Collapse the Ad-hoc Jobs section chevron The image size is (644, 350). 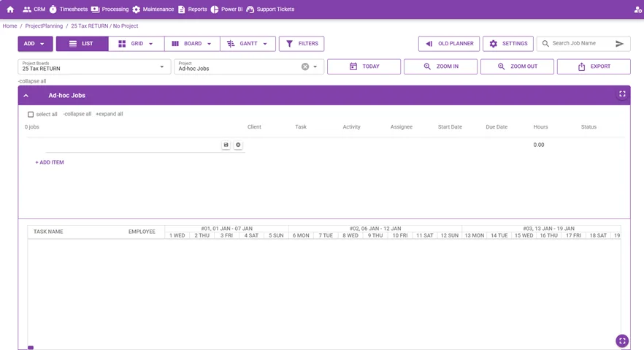[x=26, y=95]
